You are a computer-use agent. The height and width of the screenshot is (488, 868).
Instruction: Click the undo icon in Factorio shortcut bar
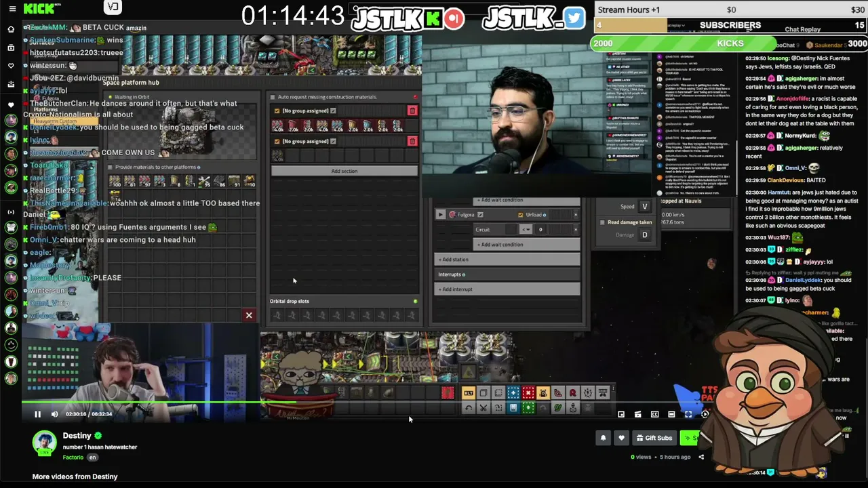point(469,407)
